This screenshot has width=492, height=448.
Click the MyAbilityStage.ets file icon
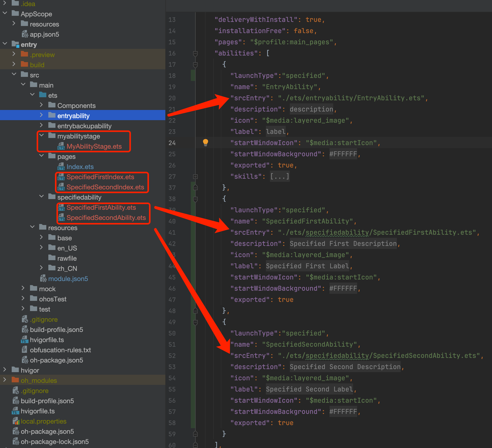pos(61,146)
